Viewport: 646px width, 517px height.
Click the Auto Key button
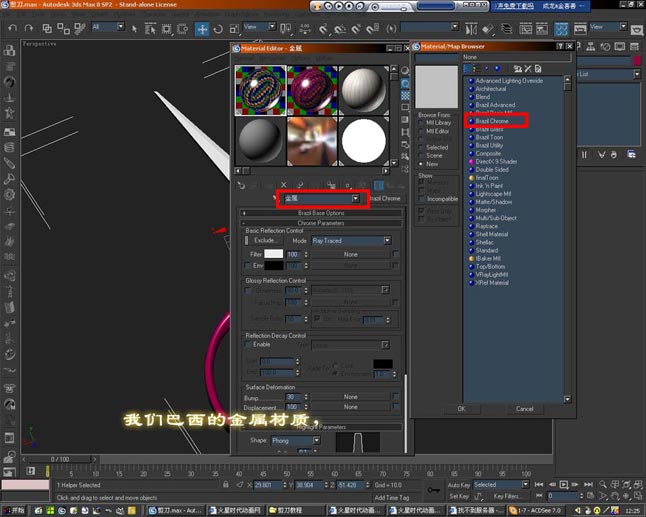(459, 485)
